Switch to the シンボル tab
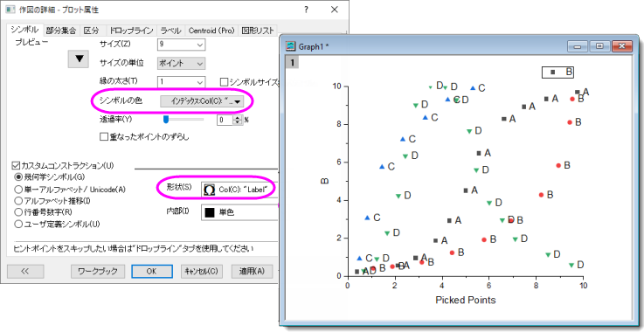This screenshot has width=644, height=332. (24, 29)
